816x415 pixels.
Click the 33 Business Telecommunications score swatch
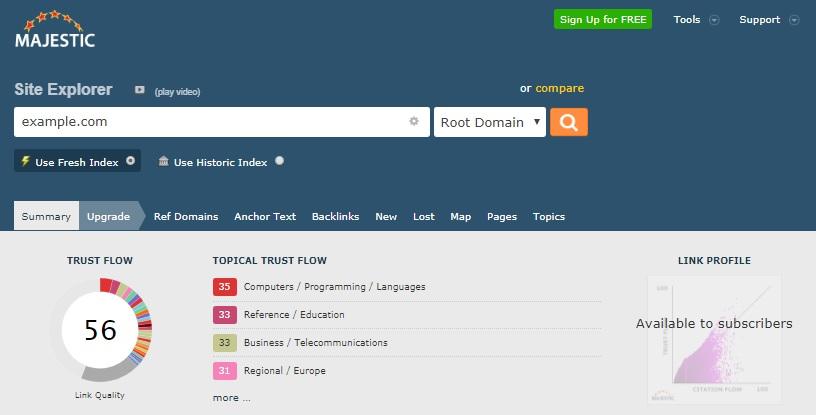click(224, 343)
